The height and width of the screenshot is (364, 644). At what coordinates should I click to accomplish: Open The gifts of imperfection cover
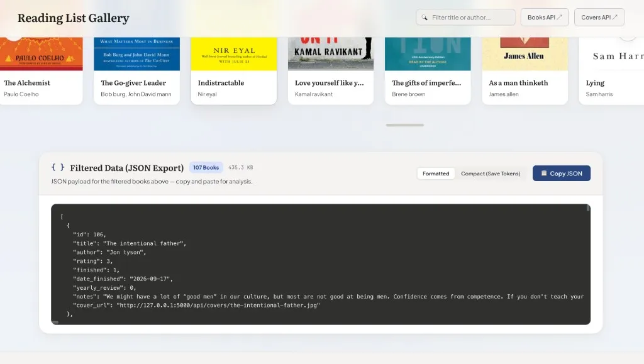(428, 54)
